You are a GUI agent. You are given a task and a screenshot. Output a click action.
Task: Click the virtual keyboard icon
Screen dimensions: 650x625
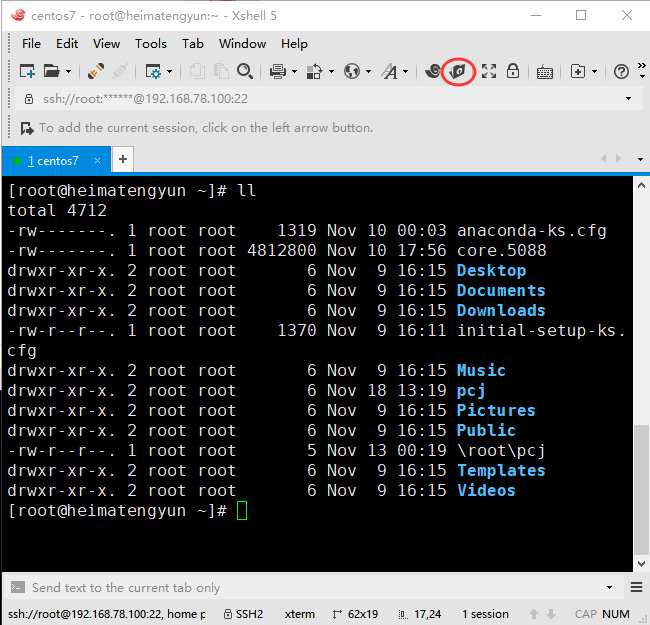(544, 72)
